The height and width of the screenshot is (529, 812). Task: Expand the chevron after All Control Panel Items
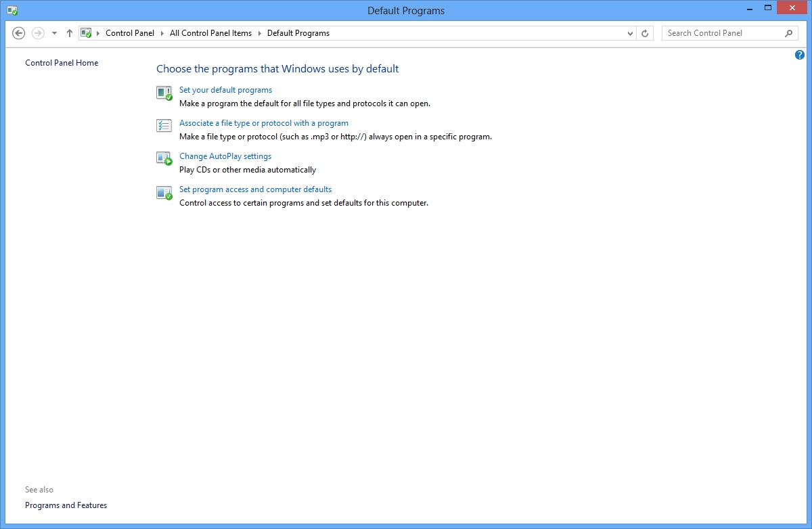click(x=260, y=33)
